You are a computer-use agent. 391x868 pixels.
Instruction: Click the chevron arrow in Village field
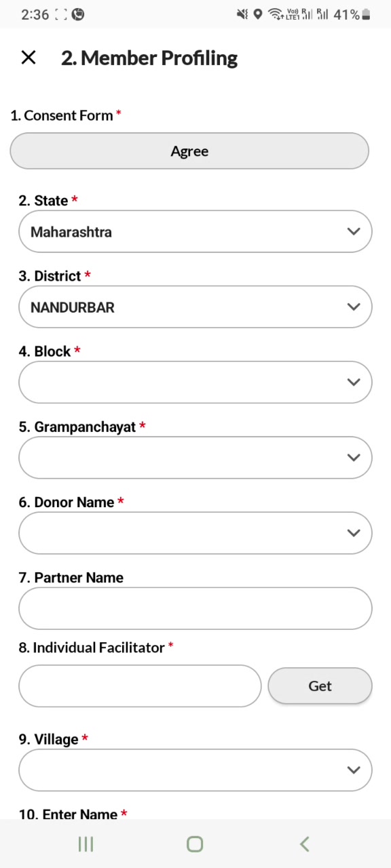(x=353, y=770)
